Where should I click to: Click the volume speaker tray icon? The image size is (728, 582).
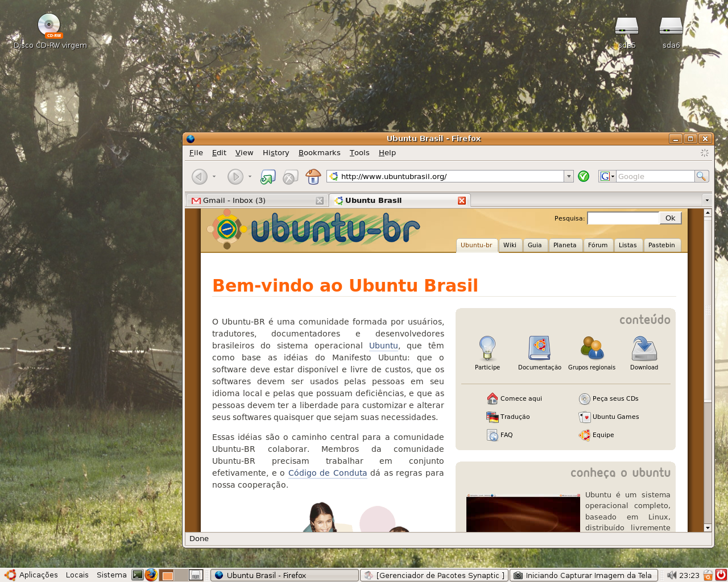pyautogui.click(x=672, y=575)
